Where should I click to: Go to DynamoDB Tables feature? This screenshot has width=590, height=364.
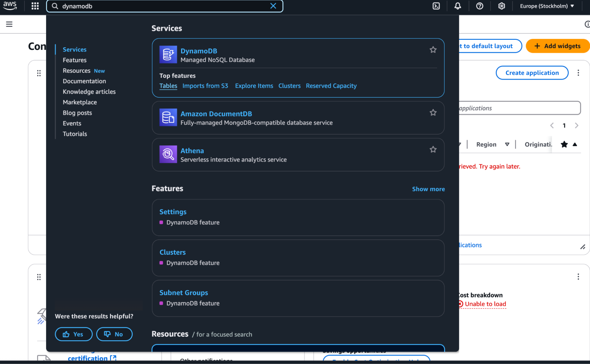point(168,86)
